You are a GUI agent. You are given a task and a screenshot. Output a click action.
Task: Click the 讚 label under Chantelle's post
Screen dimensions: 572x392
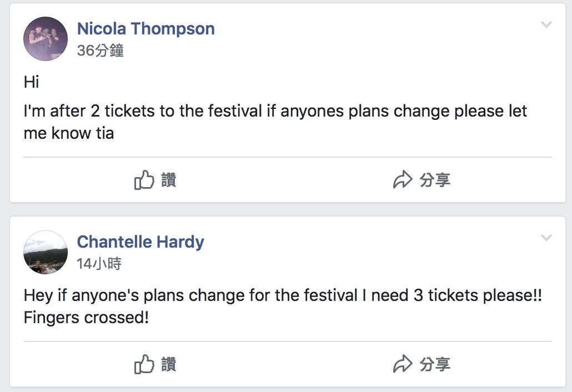[168, 364]
